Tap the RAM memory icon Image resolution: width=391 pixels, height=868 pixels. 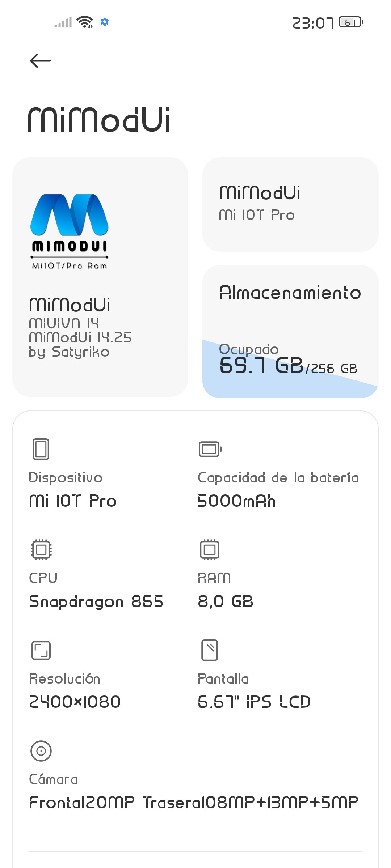coord(210,550)
